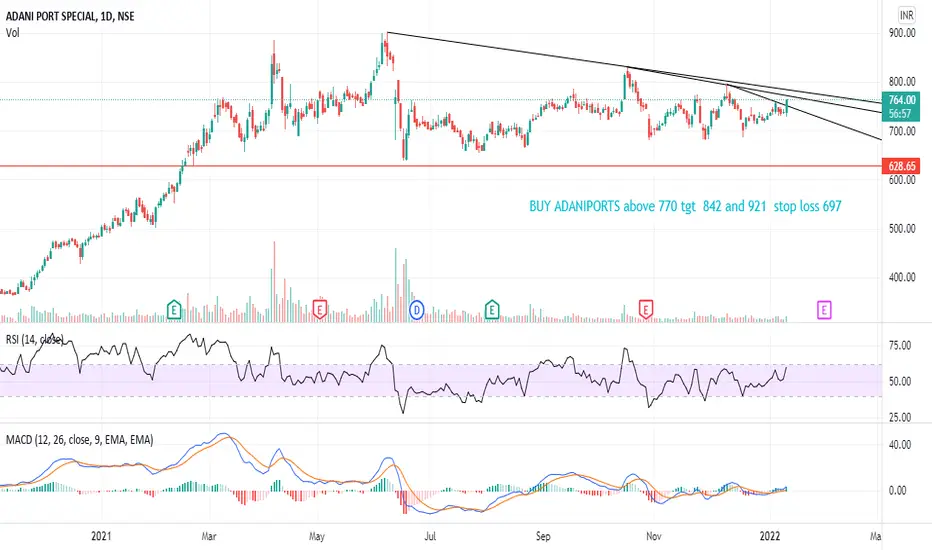Click the 56:57 countdown timer label

901,114
